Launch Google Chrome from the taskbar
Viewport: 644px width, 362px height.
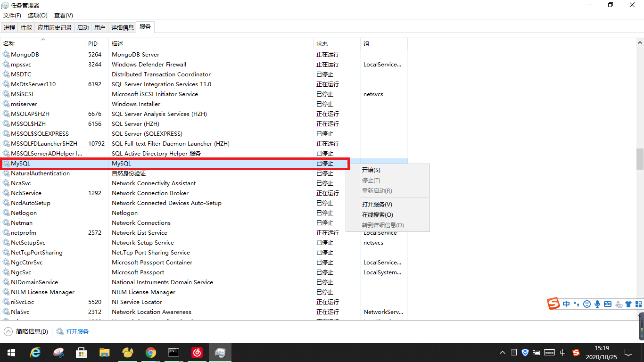click(x=151, y=352)
